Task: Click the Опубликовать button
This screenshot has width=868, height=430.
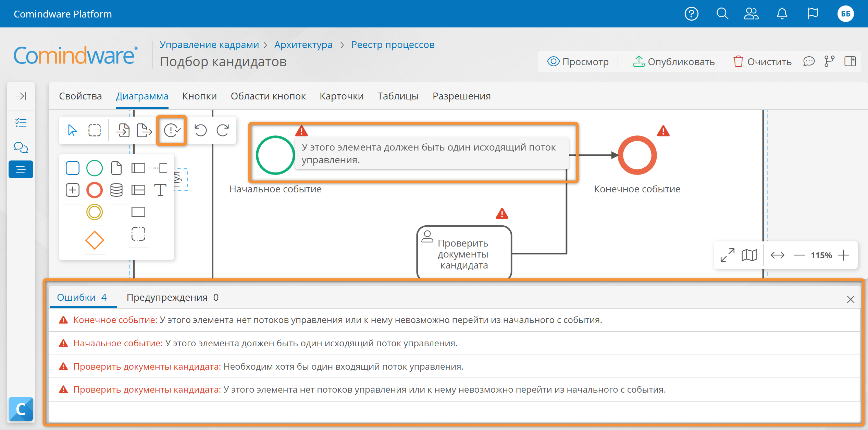Action: coord(673,62)
